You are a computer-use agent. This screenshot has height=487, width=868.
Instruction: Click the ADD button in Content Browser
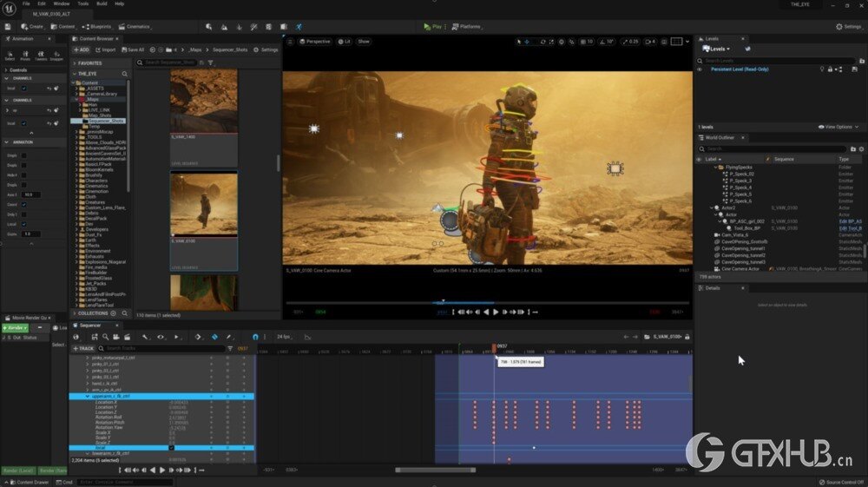[81, 49]
